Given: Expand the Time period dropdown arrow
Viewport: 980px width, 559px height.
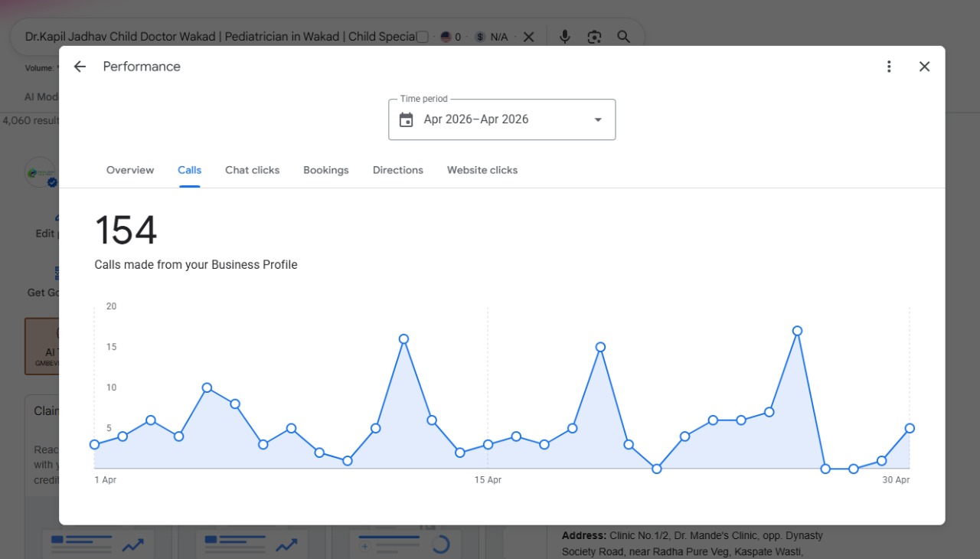Looking at the screenshot, I should click(x=598, y=119).
